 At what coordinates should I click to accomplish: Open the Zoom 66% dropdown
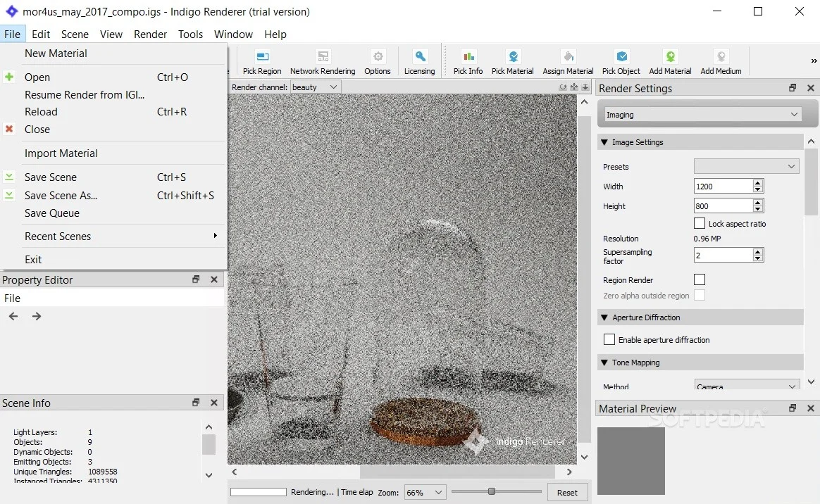[425, 493]
